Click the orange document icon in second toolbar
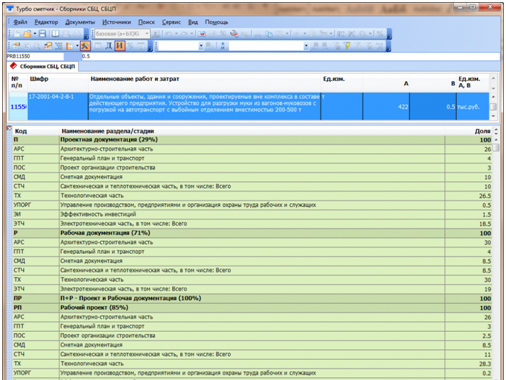This screenshot has width=506, height=380. click(x=69, y=46)
